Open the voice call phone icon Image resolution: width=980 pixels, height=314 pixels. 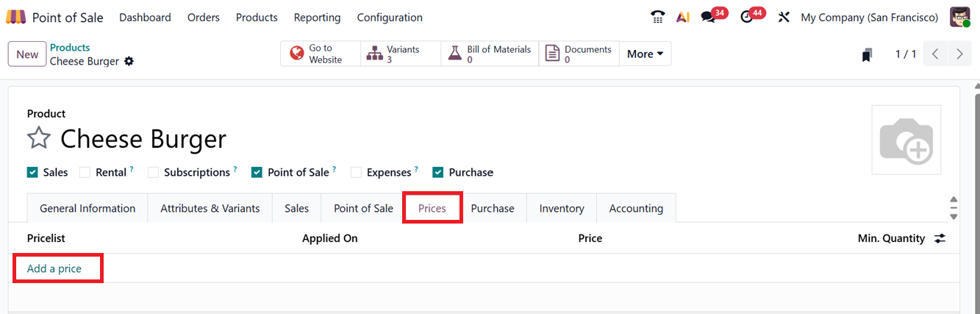pos(657,17)
